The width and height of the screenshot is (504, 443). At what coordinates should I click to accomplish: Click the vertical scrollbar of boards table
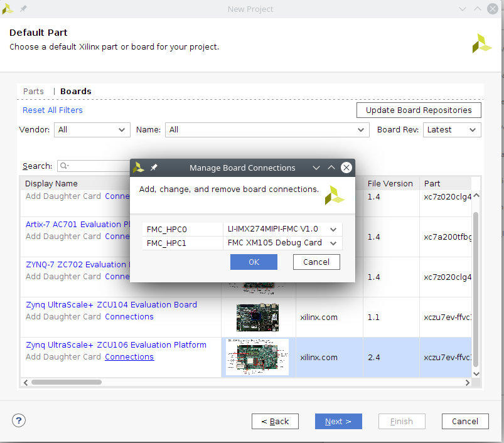coord(476,289)
